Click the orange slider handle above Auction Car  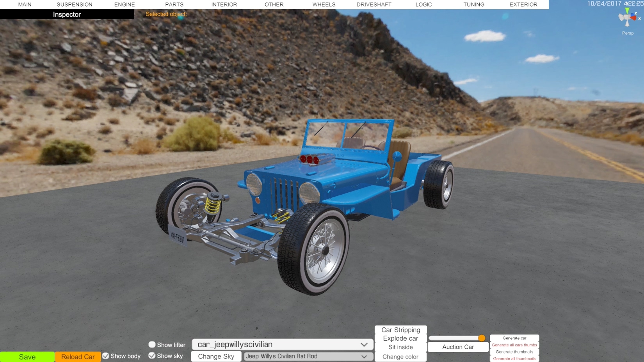(x=482, y=338)
